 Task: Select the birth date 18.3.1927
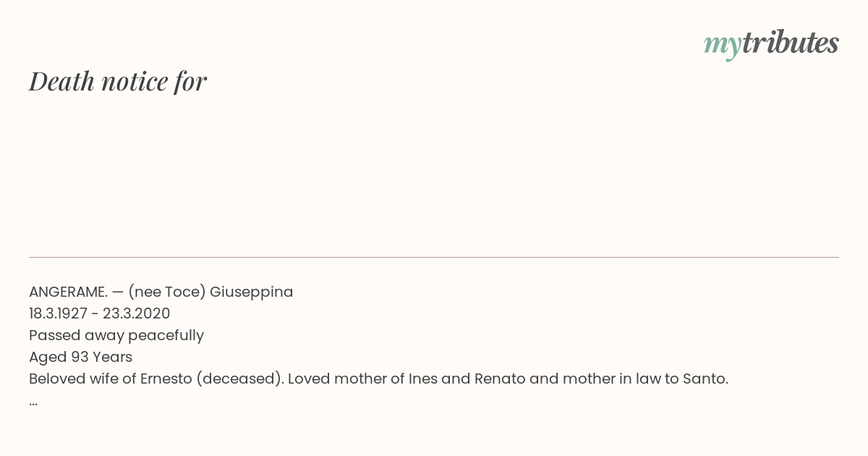[58, 313]
